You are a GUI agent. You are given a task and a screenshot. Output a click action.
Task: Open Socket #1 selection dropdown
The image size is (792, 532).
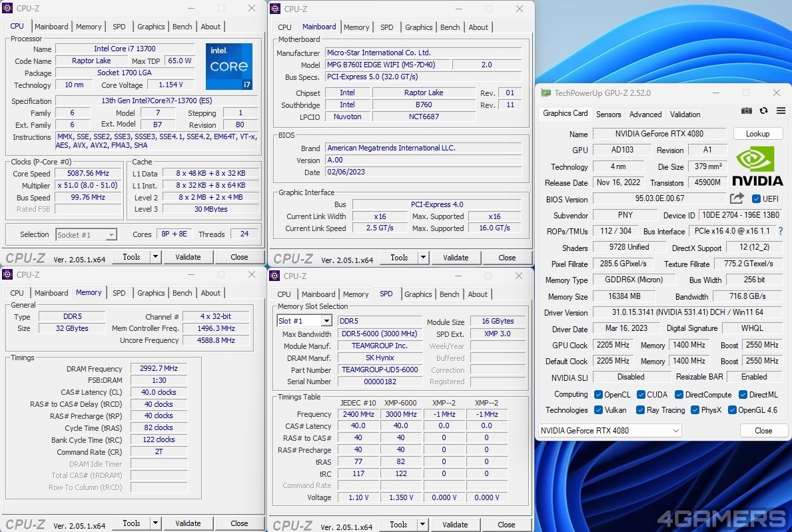pos(87,234)
